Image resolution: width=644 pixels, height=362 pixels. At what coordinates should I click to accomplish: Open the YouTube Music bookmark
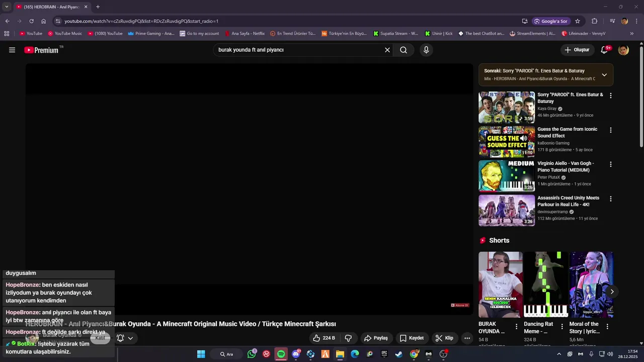[65, 34]
